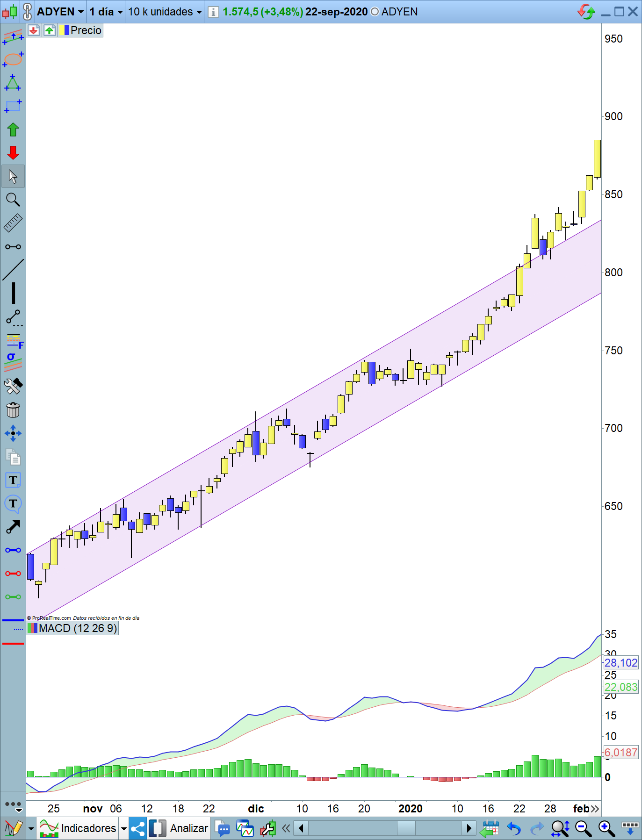
Task: Click the chat speech bubble icon
Action: [x=223, y=829]
